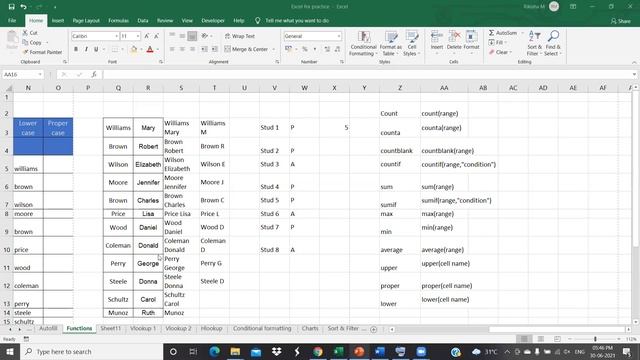640x360 pixels.
Task: Click the Cut scissors icon
Action: 25,33
